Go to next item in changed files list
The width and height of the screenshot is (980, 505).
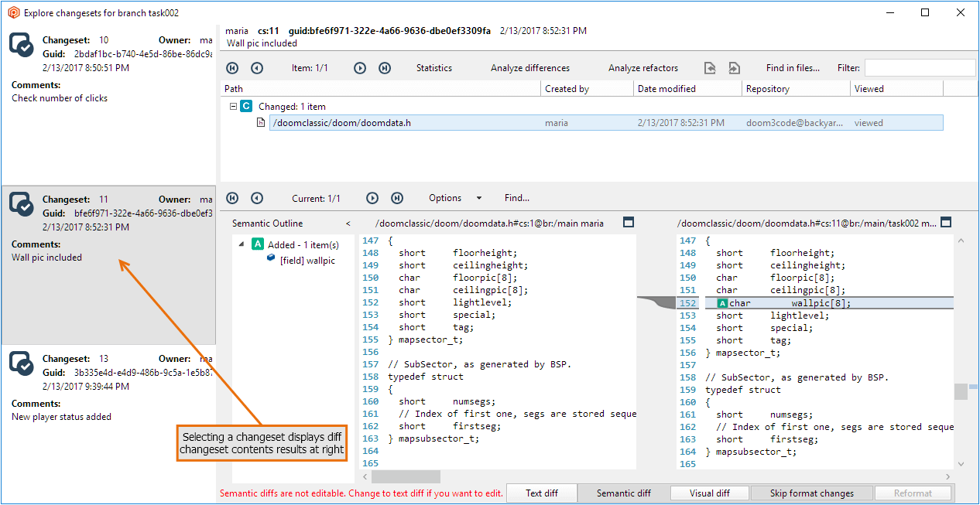[360, 68]
